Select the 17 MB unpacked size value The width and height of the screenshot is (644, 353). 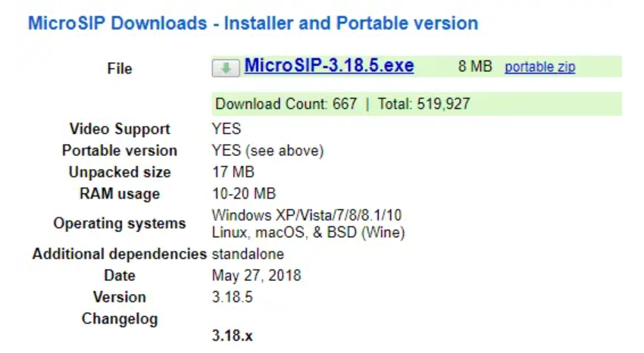pos(233,172)
